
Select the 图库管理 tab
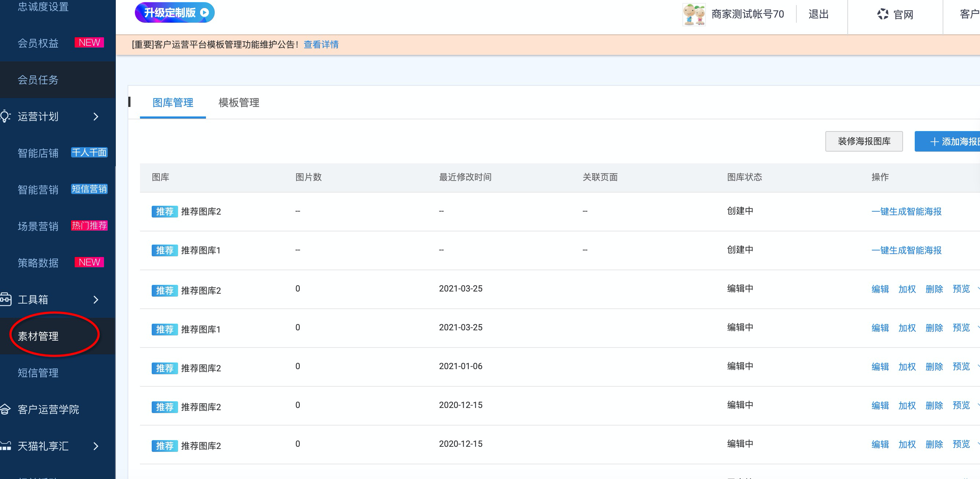click(x=173, y=103)
